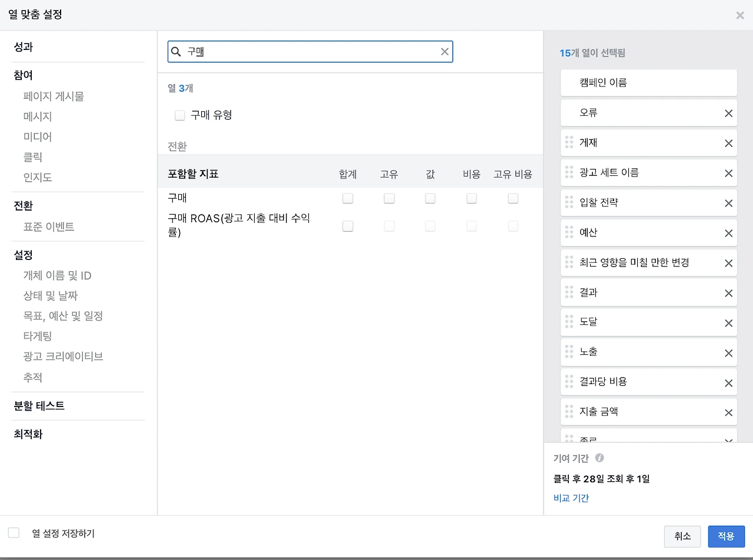Screen dimensions: 753x560
Task: Select the 상태 및 날짜 subcategory
Action: [51, 296]
